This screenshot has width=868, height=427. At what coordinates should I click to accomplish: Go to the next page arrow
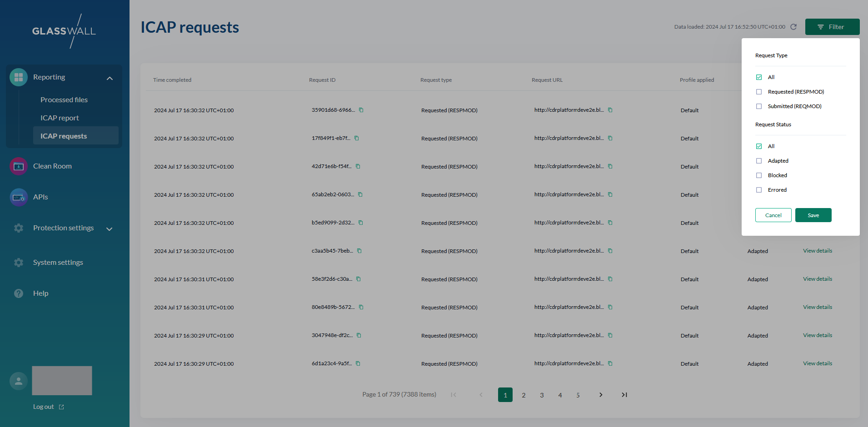(x=601, y=395)
